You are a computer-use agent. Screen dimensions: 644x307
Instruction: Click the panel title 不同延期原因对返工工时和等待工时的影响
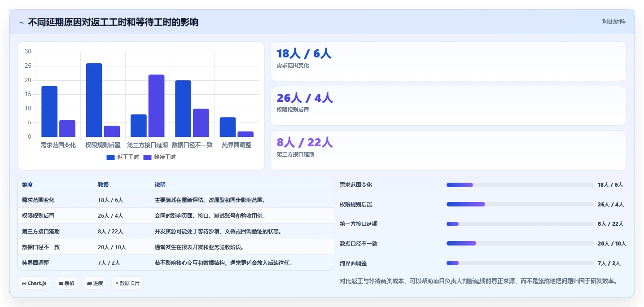click(x=113, y=22)
